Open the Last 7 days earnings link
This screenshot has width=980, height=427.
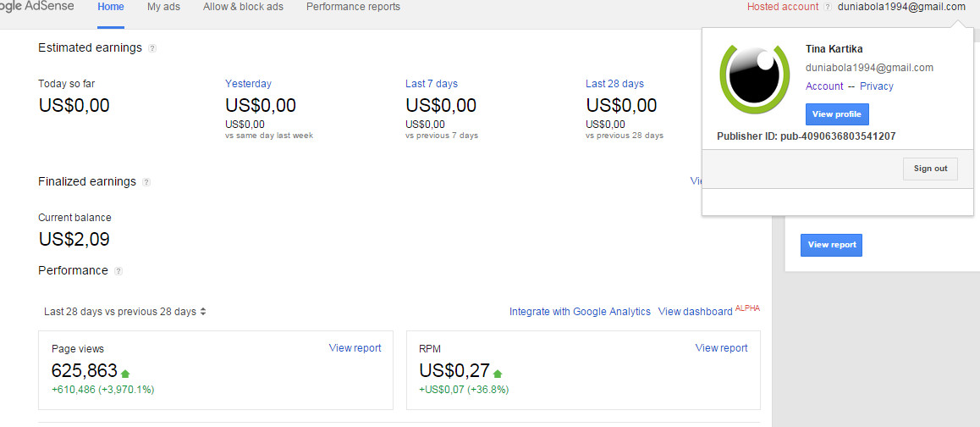(432, 84)
